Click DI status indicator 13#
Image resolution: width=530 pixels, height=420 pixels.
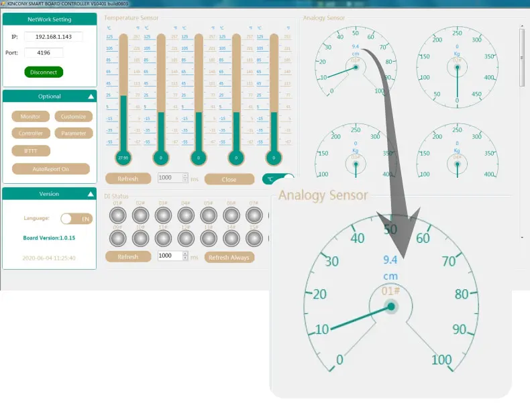click(x=209, y=238)
